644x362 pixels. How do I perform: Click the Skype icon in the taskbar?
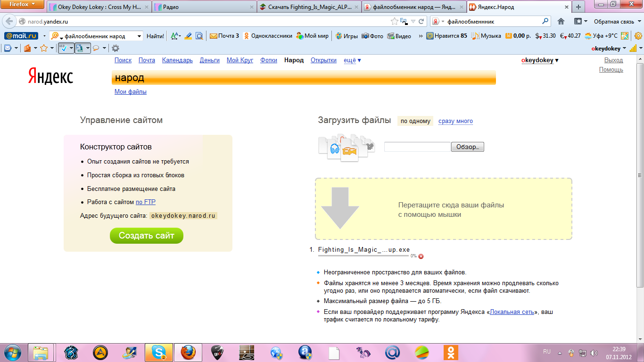159,352
